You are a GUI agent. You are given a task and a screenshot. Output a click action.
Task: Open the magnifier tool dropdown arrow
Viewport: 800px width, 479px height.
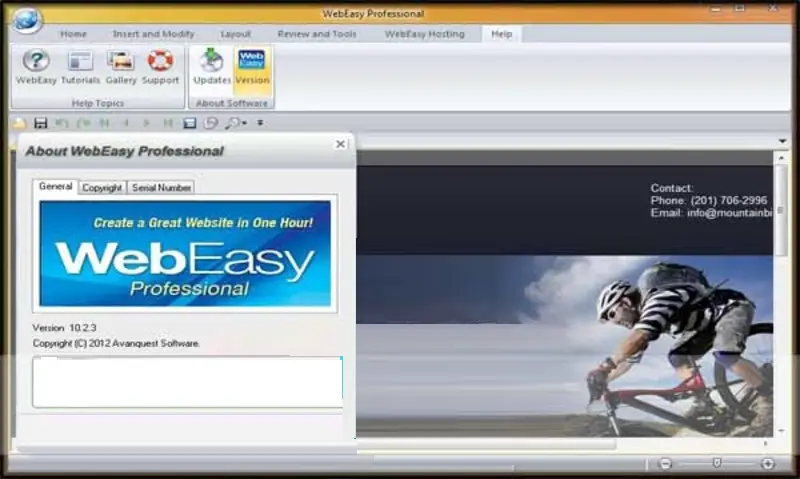tap(245, 123)
